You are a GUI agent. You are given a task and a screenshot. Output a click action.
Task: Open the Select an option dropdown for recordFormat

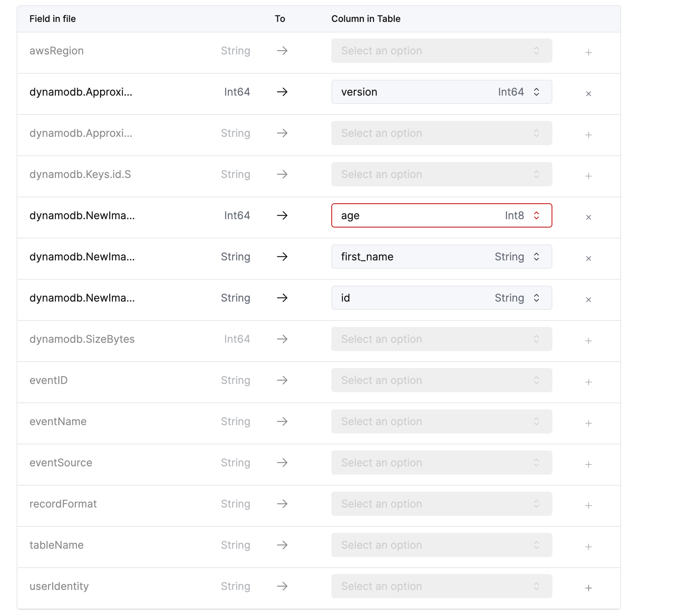pos(441,504)
